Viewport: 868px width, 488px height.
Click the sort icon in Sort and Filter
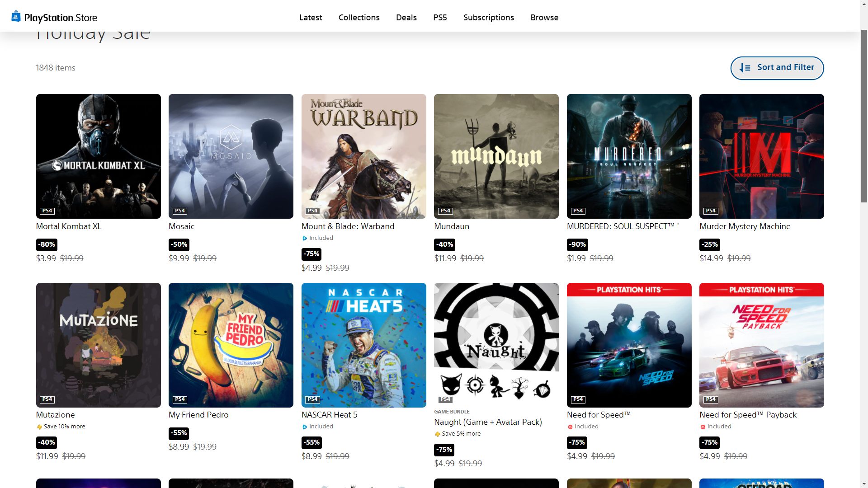pyautogui.click(x=745, y=68)
